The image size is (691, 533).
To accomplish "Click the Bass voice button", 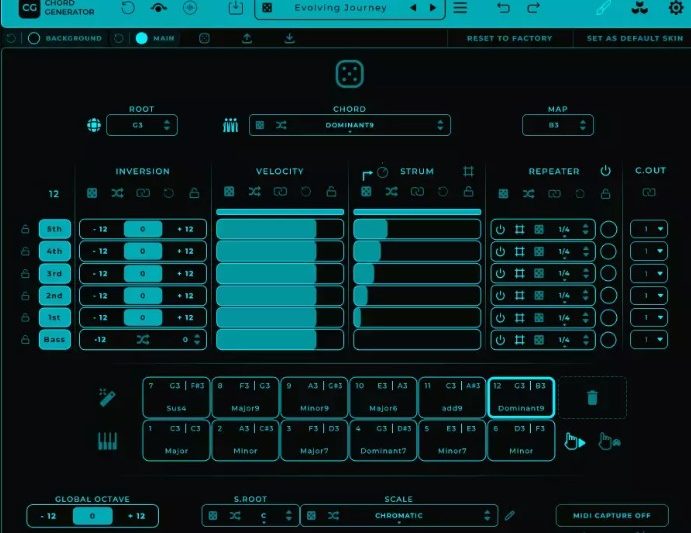I will (55, 339).
